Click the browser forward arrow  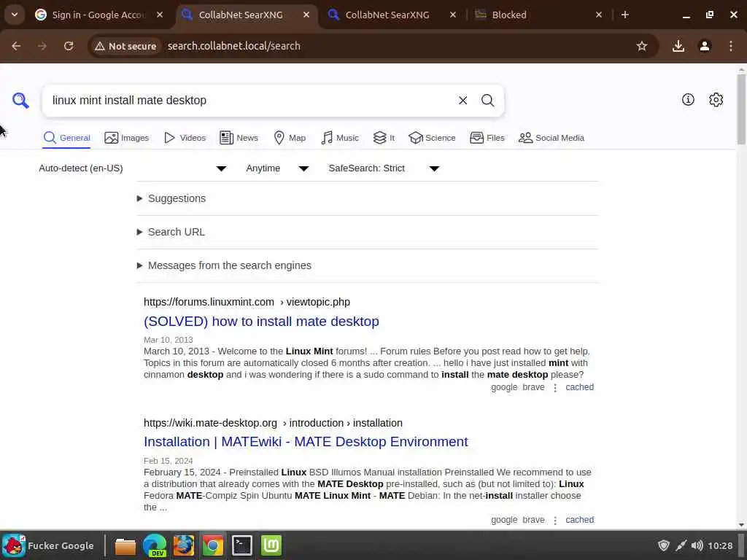pos(42,46)
